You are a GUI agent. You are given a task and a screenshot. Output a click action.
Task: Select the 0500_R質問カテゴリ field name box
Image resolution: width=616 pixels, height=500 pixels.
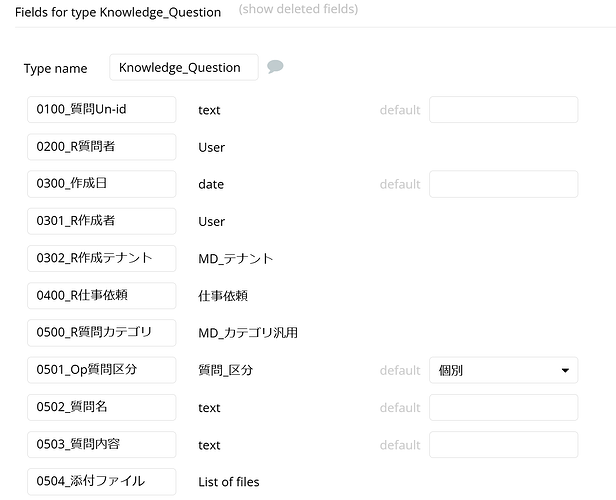(101, 332)
